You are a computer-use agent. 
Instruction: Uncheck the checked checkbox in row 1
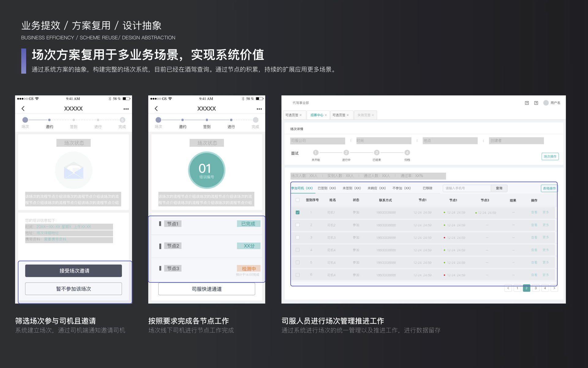[297, 213]
